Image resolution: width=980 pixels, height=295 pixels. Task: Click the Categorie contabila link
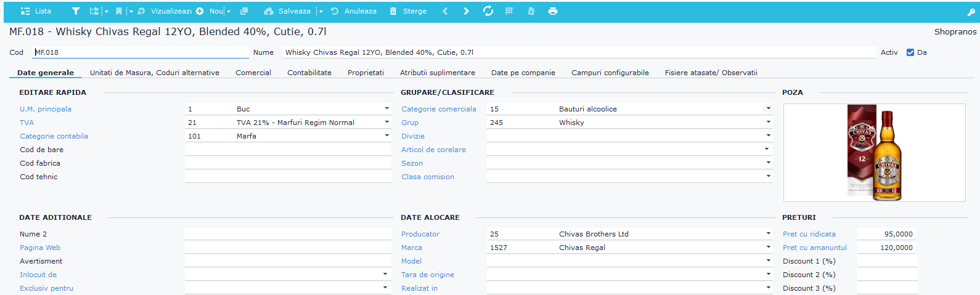54,136
